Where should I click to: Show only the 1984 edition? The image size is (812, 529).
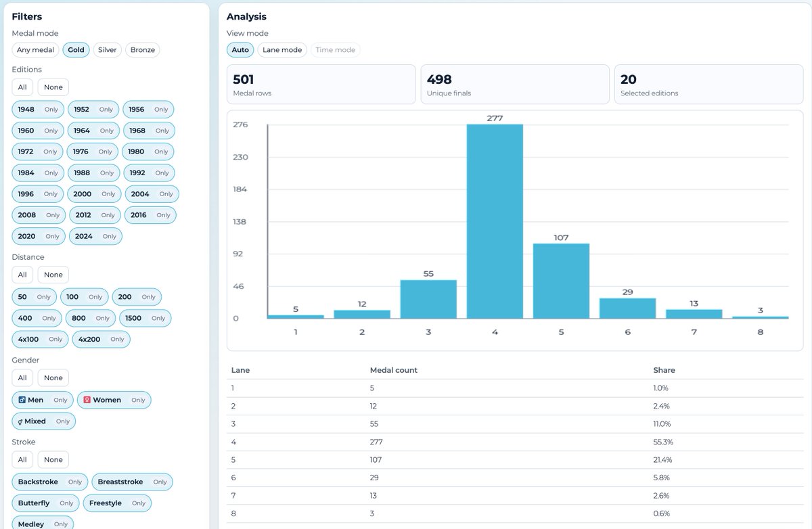coord(51,172)
